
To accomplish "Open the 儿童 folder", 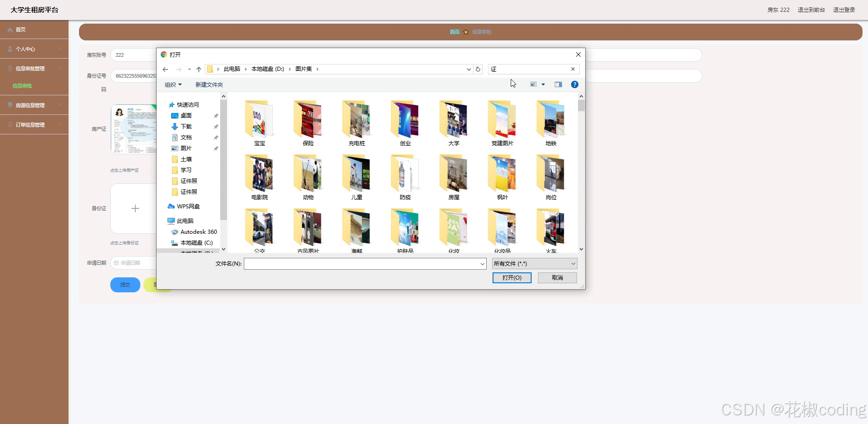I will [x=357, y=177].
